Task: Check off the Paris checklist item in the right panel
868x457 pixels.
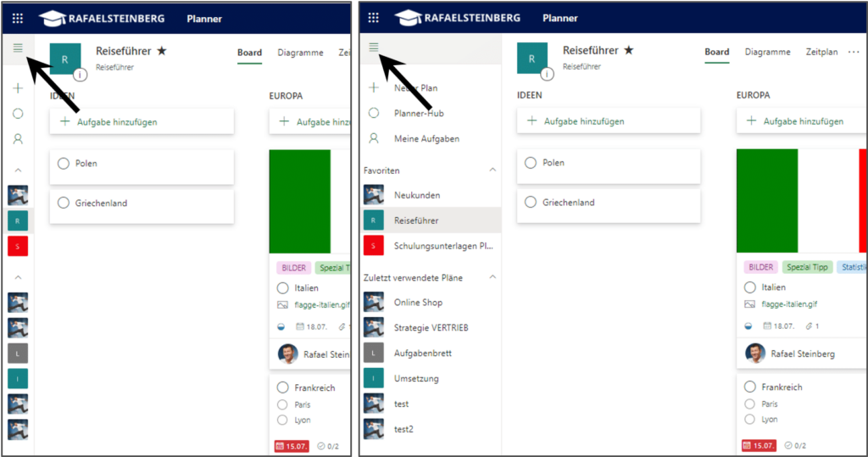Action: (749, 404)
